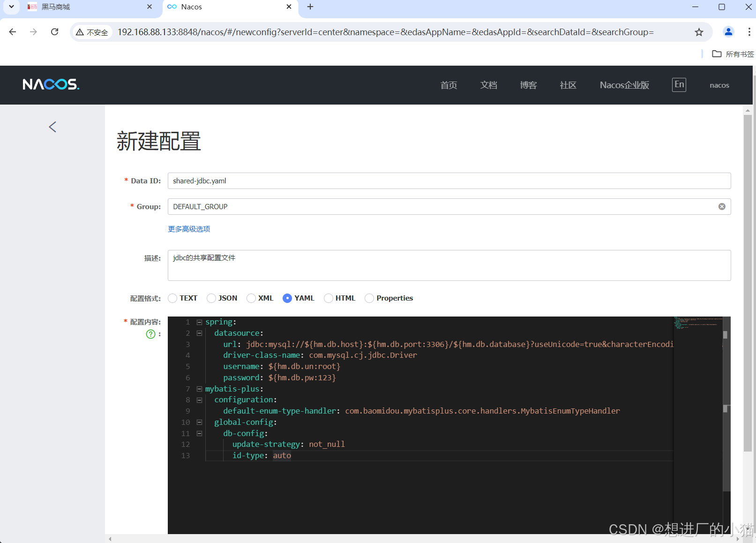Open the nacos user menu
This screenshot has height=543, width=756.
point(719,85)
